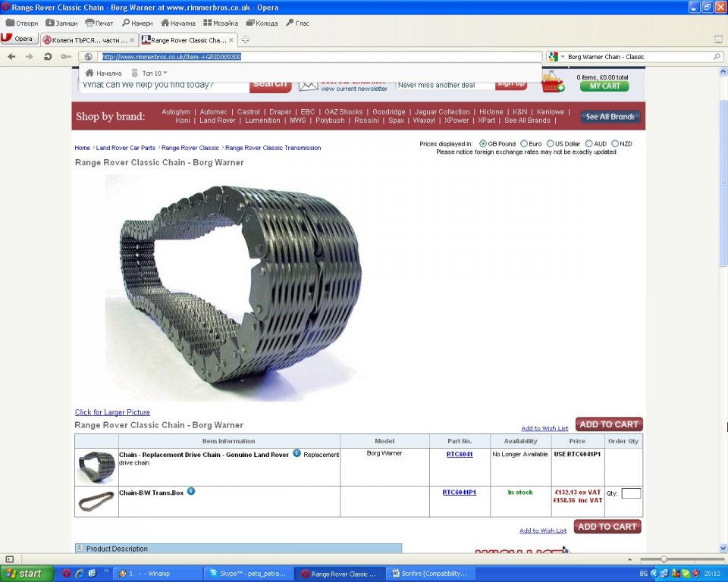Choose the AUD currency radio button
The image size is (728, 582).
(589, 144)
